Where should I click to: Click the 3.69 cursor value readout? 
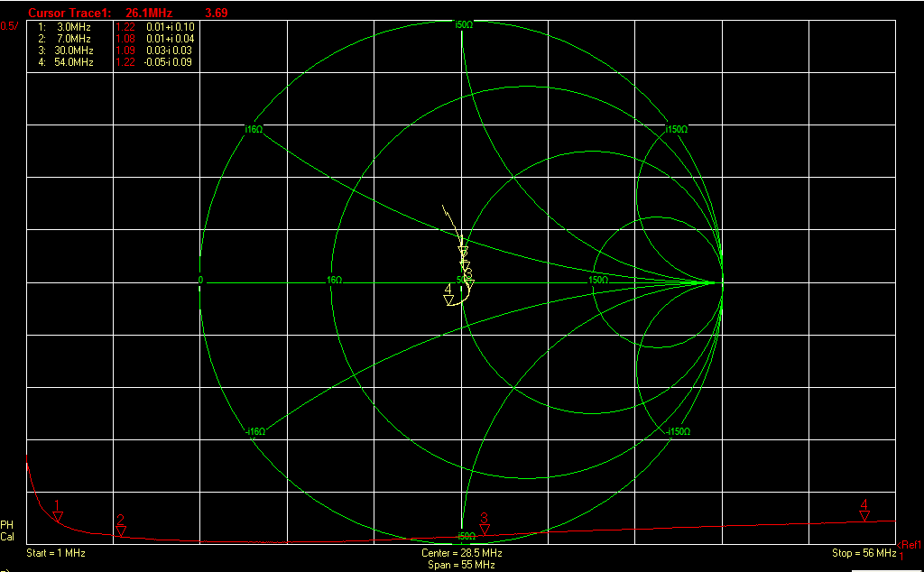pyautogui.click(x=217, y=13)
